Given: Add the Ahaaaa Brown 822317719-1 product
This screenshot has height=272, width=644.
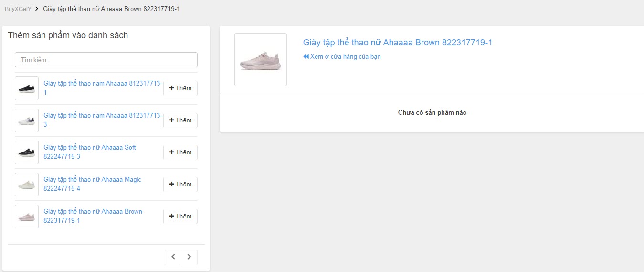Looking at the screenshot, I should point(180,217).
